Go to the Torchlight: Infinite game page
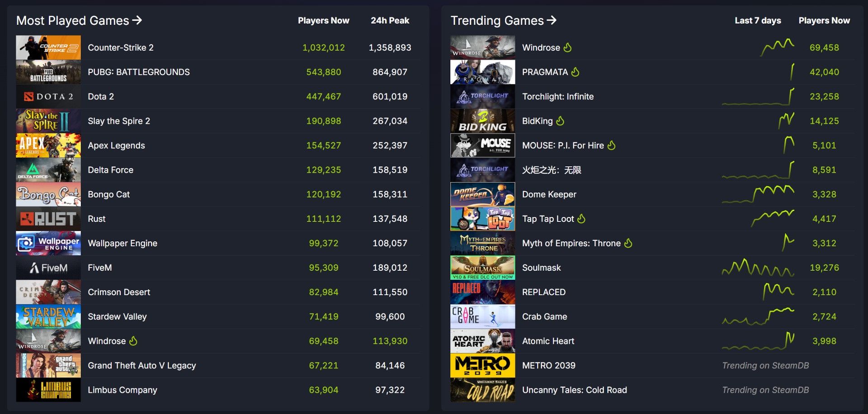Viewport: 868px width, 414px height. (558, 96)
